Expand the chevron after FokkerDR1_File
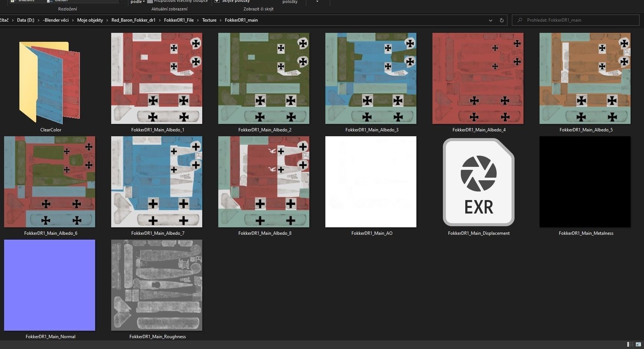The width and height of the screenshot is (644, 349). [x=198, y=20]
